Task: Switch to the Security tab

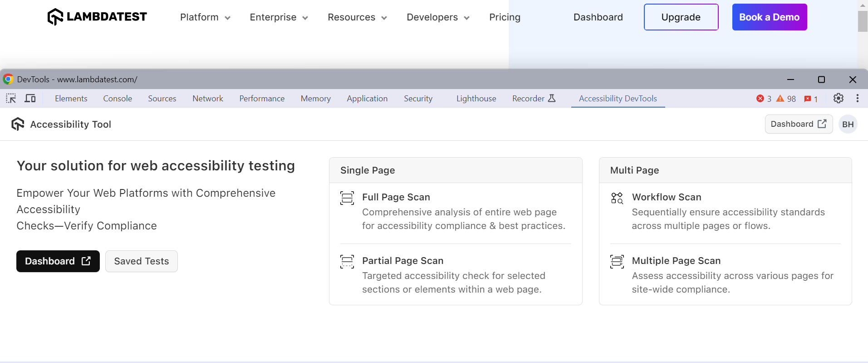Action: click(x=418, y=99)
